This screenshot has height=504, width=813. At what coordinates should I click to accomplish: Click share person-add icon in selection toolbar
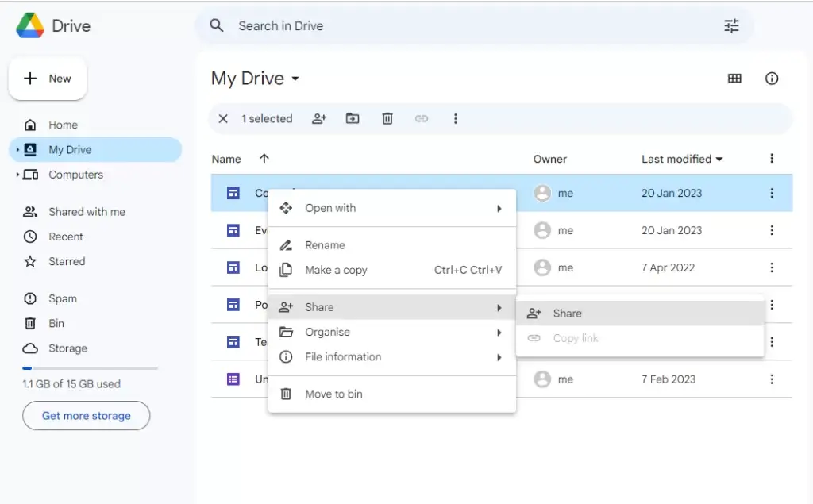pyautogui.click(x=319, y=119)
